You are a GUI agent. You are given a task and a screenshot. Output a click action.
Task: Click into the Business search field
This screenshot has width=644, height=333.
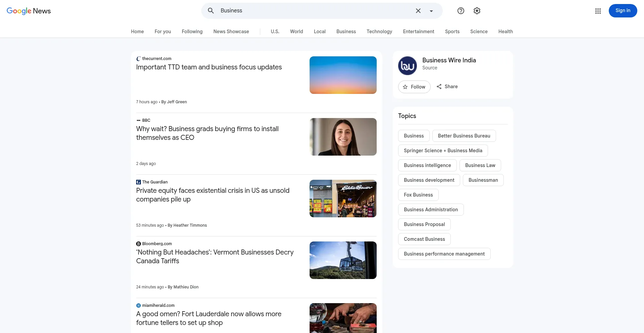pos(315,11)
